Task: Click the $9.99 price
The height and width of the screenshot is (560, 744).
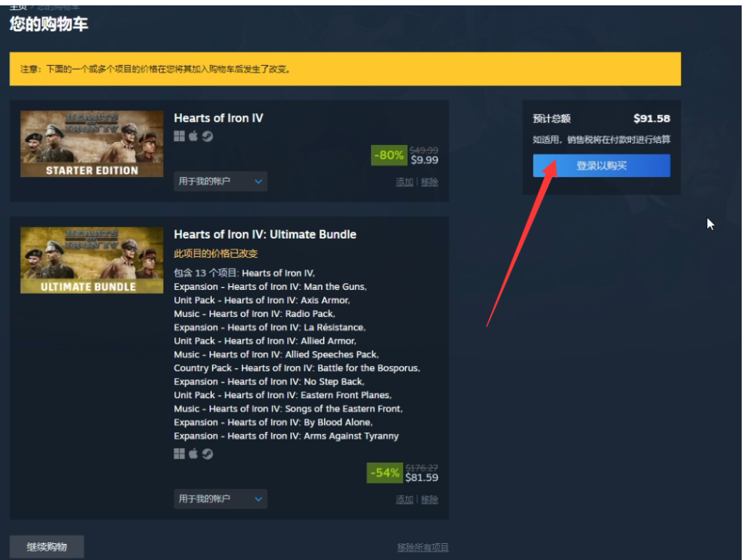Action: point(424,160)
